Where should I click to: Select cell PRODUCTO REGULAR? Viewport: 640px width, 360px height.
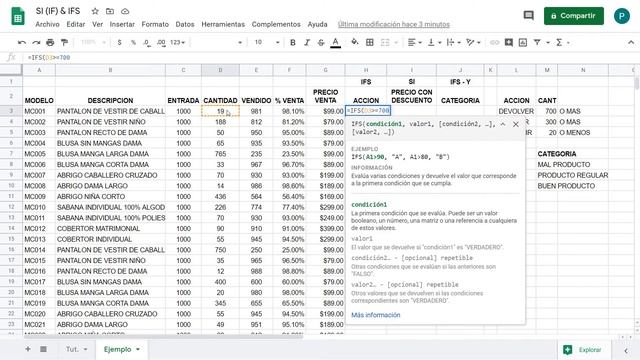(573, 175)
